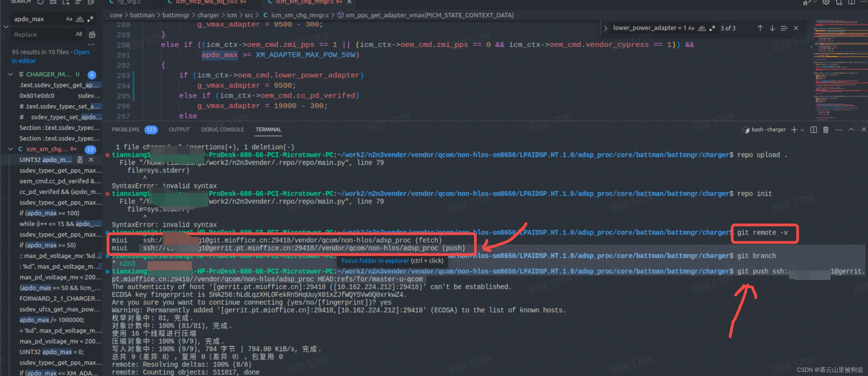This screenshot has width=868, height=376.
Task: Collapse CHARGER_IM... results group
Action: 10,74
